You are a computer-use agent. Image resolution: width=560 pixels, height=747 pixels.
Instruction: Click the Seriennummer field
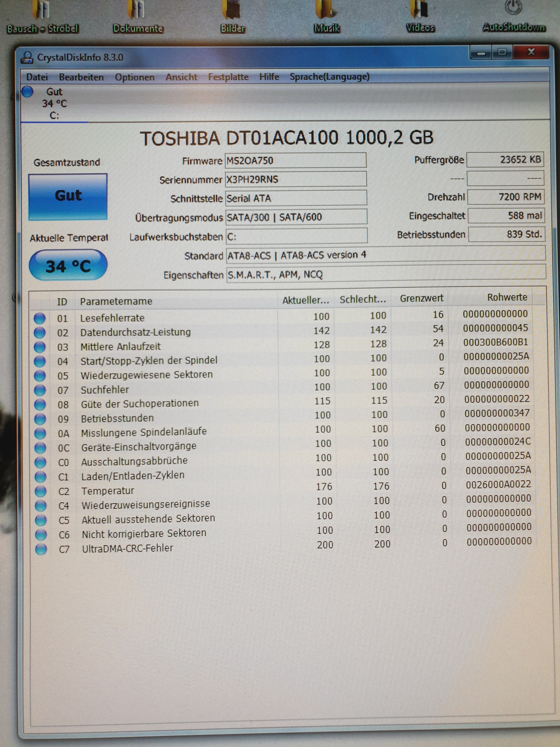click(x=295, y=179)
